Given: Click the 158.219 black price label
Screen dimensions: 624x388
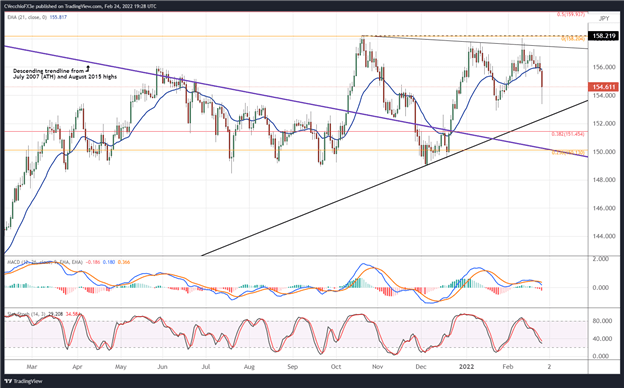Looking at the screenshot, I should click(604, 36).
